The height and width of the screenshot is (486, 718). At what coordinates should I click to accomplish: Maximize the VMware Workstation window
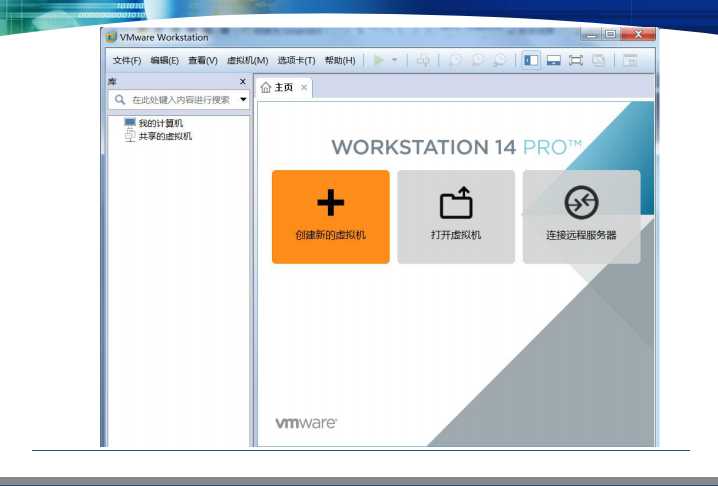click(611, 34)
